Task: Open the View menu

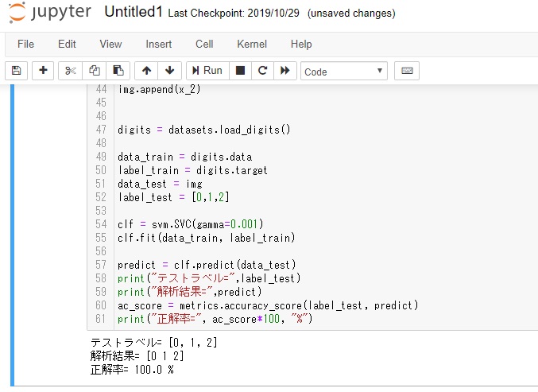Action: (x=110, y=45)
